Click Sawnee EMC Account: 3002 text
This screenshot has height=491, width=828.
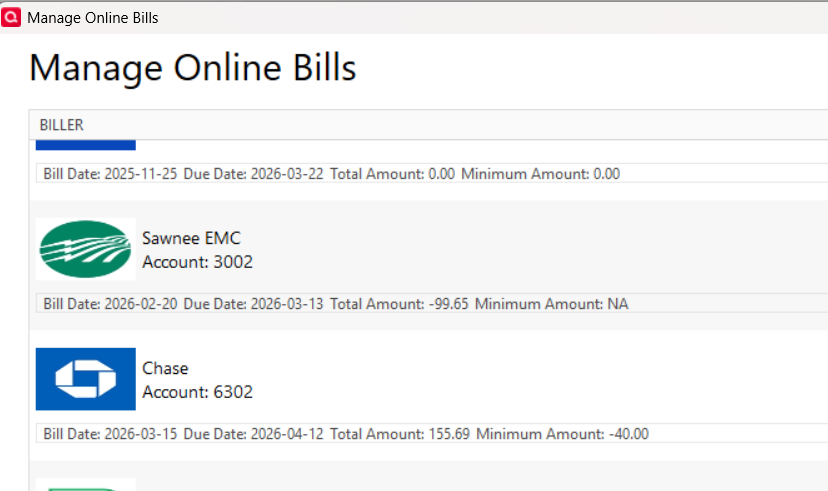click(x=197, y=262)
